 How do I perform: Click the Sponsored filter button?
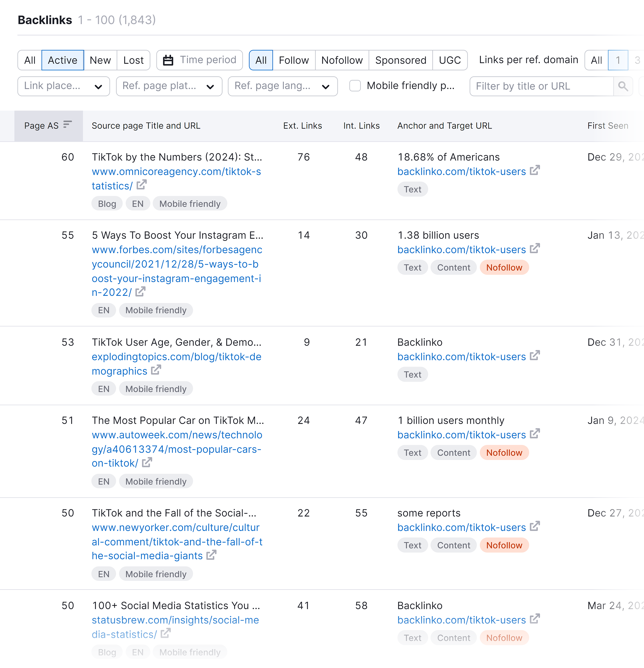click(x=400, y=60)
